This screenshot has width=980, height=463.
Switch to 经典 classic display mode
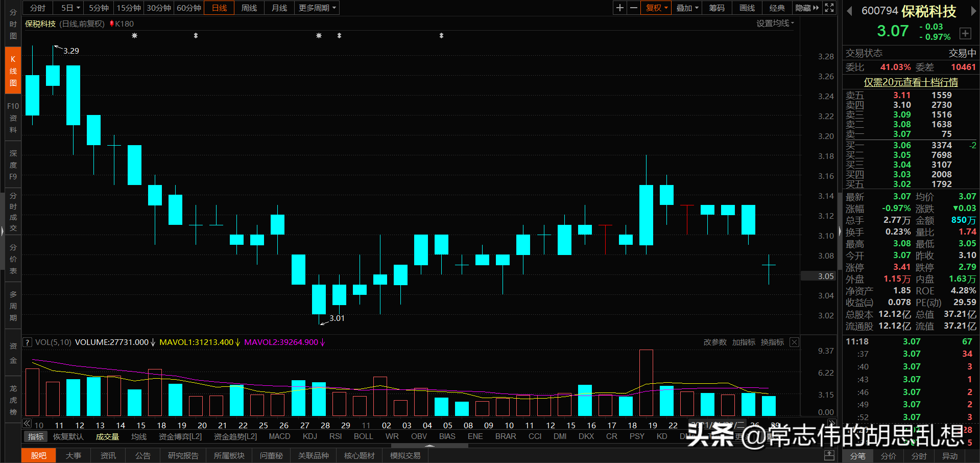coord(777,8)
